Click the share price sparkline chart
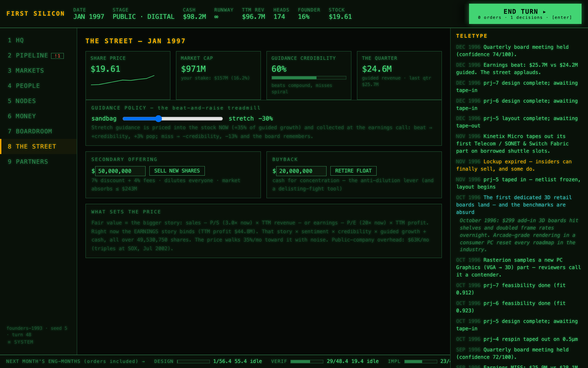Screen dimensions: 588x368 (x=123, y=80)
